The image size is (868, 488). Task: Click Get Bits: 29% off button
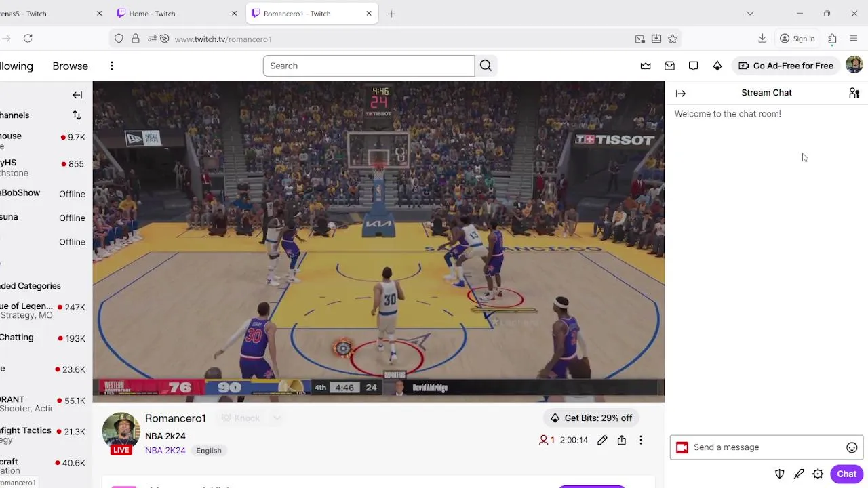pos(591,418)
